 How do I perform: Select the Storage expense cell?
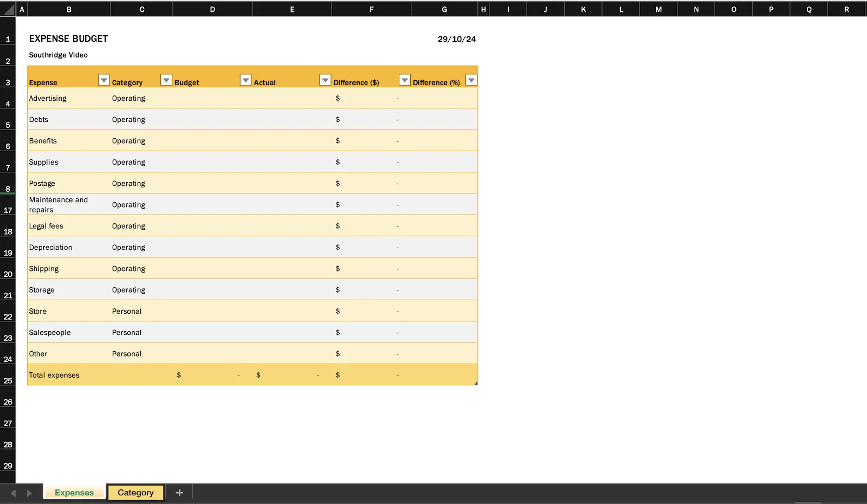point(69,290)
